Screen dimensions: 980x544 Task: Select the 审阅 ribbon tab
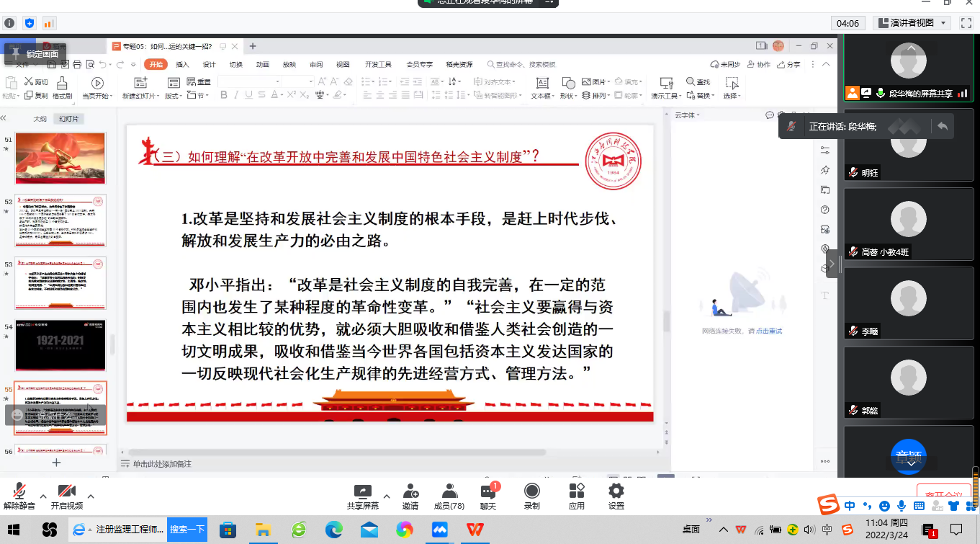pyautogui.click(x=316, y=64)
